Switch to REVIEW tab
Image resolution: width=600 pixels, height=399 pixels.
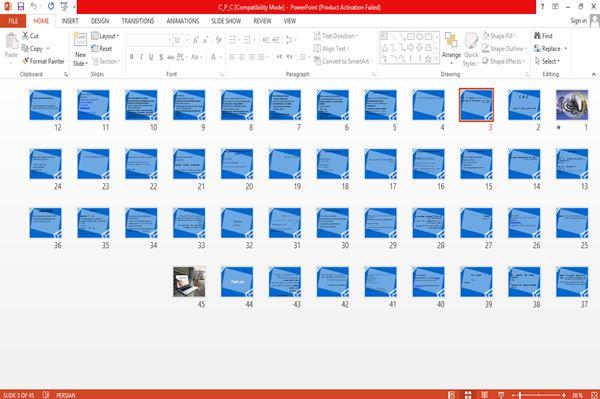tap(262, 21)
